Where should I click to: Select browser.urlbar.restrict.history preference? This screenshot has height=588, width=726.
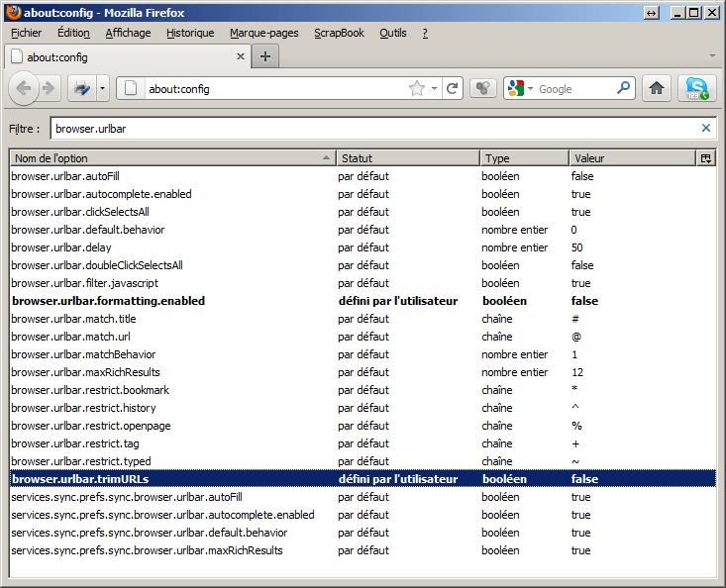coord(363,408)
